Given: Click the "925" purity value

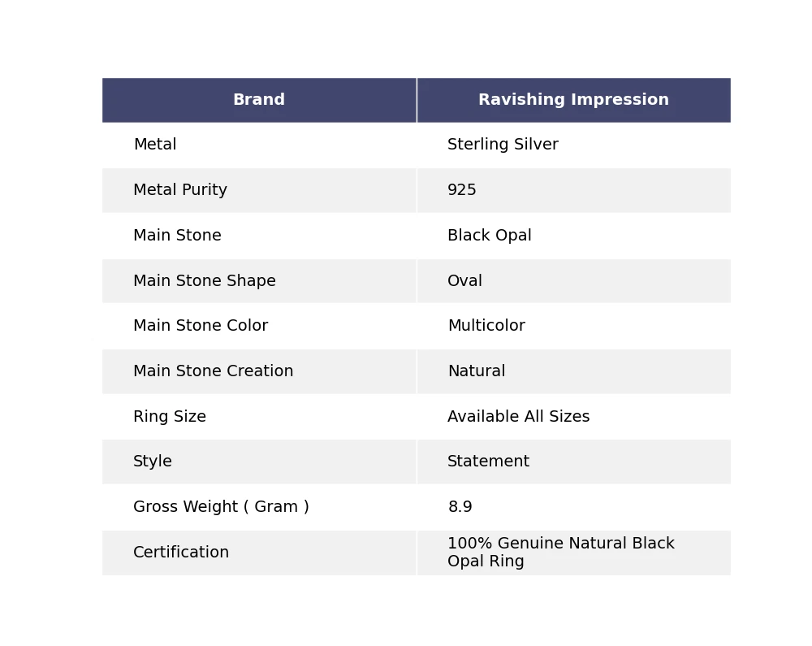Looking at the screenshot, I should [462, 190].
